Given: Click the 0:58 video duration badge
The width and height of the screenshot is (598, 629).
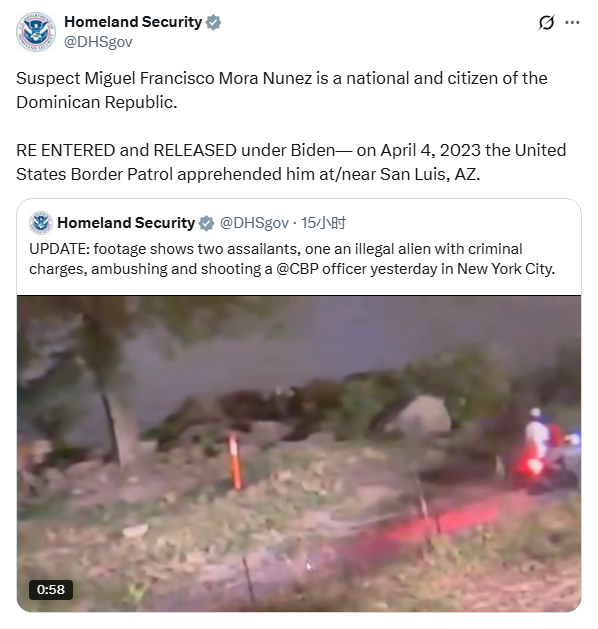Looking at the screenshot, I should coord(51,590).
